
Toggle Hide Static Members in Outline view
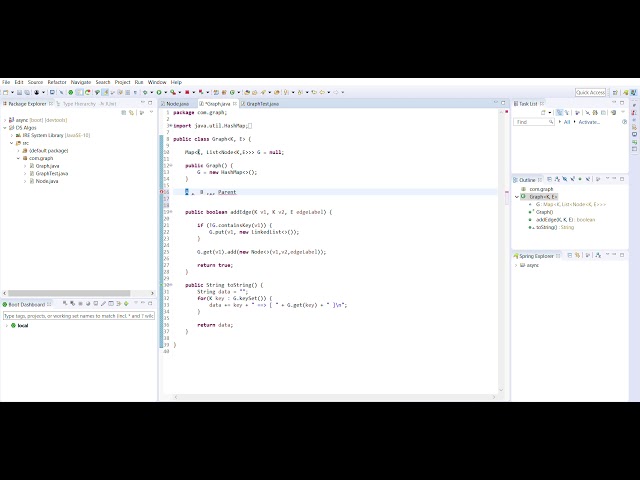point(572,179)
